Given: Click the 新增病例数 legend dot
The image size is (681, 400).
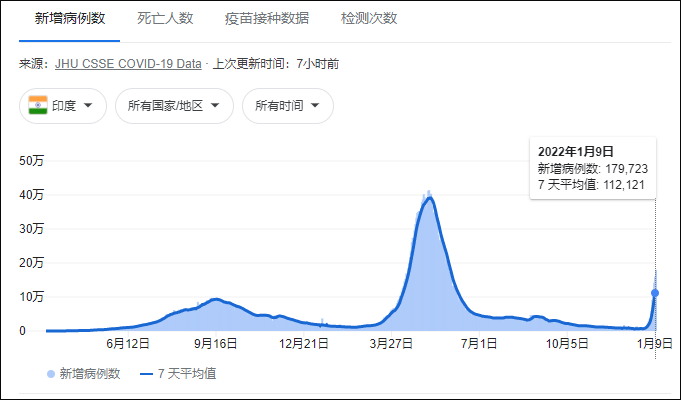Looking at the screenshot, I should 51,374.
